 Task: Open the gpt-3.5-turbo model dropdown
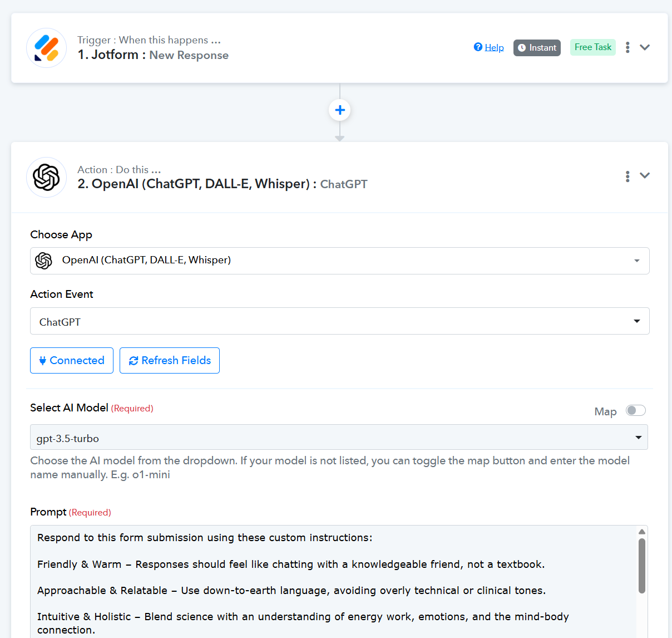(x=338, y=438)
